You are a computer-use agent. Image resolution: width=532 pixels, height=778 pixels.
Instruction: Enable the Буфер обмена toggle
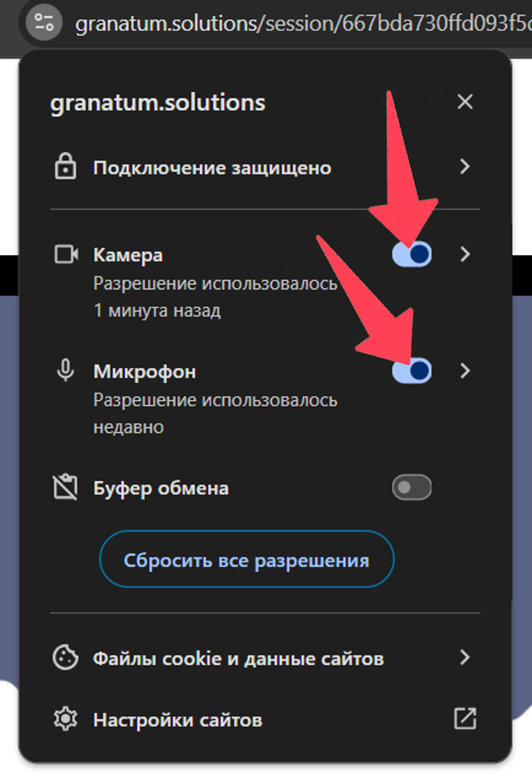412,487
